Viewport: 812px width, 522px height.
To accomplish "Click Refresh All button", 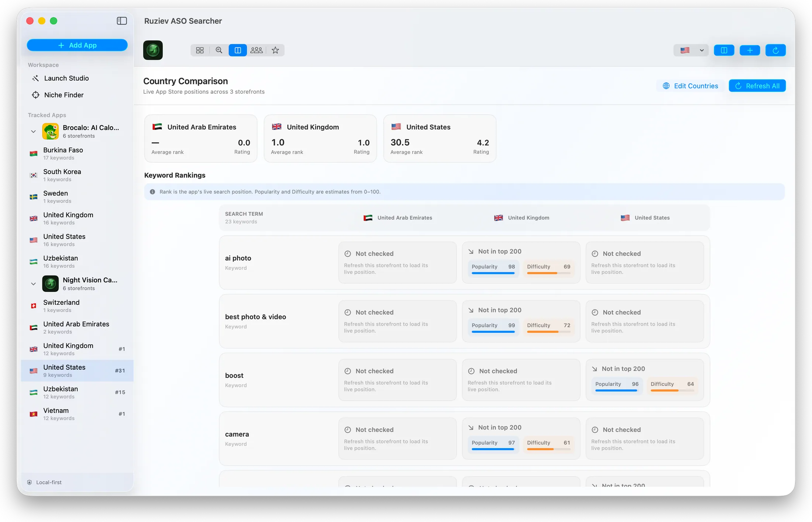I will [757, 86].
